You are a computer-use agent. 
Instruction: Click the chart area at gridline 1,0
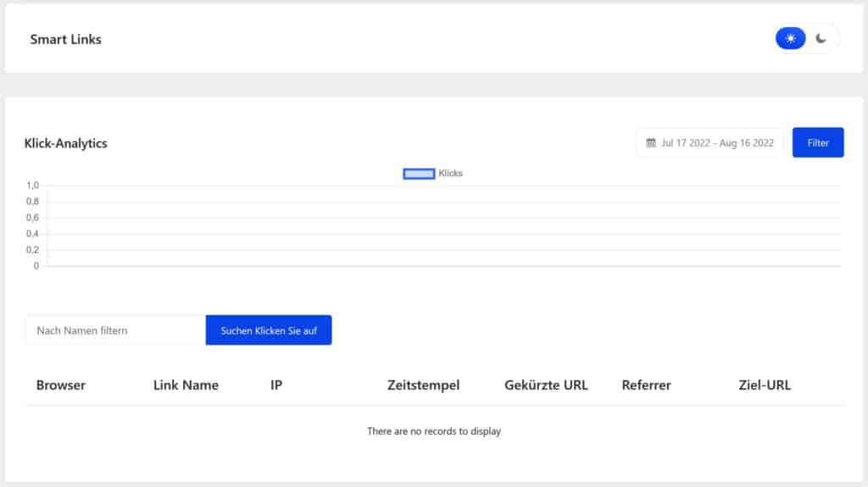444,186
